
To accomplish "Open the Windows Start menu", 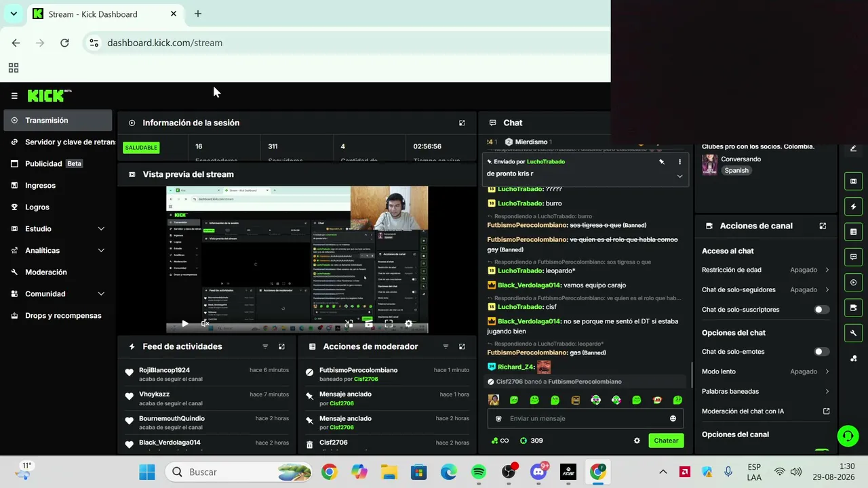I will pos(146,472).
